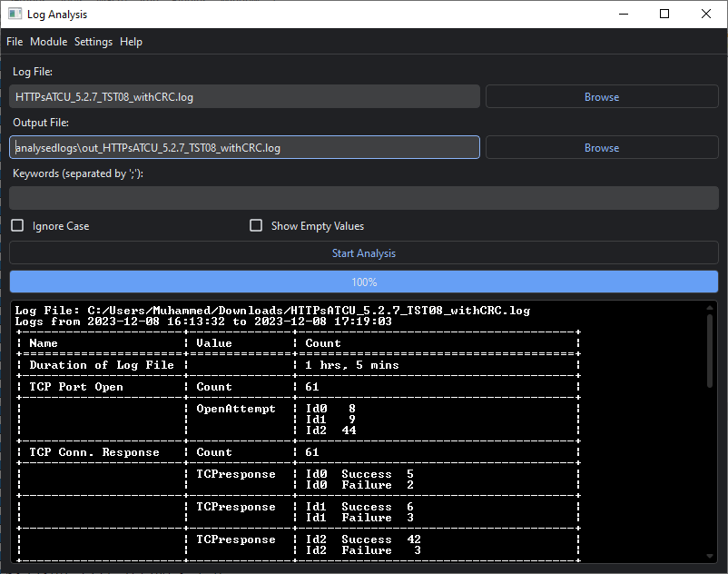Image resolution: width=728 pixels, height=574 pixels.
Task: Toggle the Show Empty Values checkbox
Action: click(256, 226)
